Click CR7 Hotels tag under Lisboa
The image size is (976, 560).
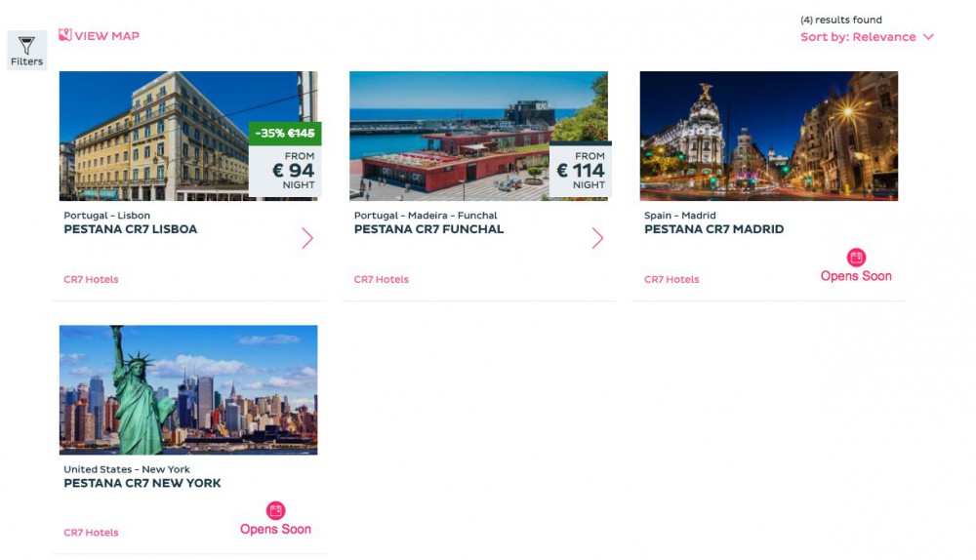tap(91, 279)
